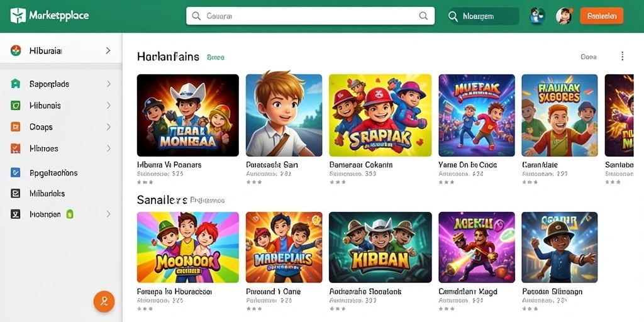
Task: Click the green home icon beside Saporplads
Action: (x=15, y=84)
